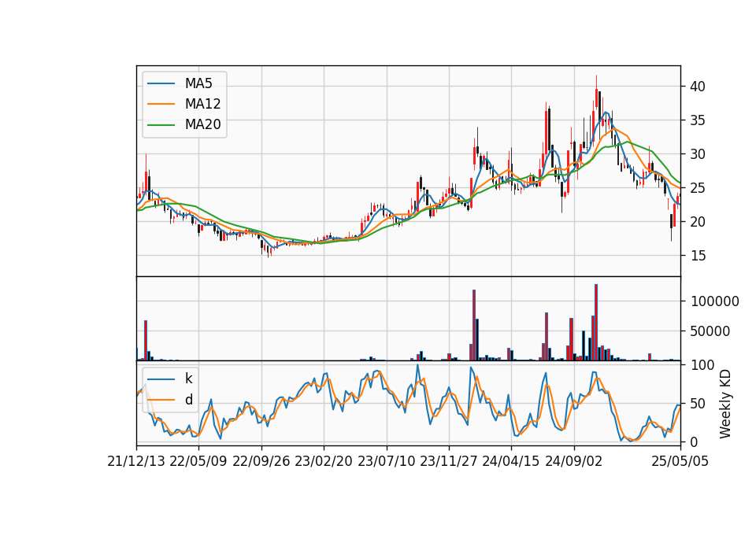Click the orange MA12 legend line sample

click(161, 104)
